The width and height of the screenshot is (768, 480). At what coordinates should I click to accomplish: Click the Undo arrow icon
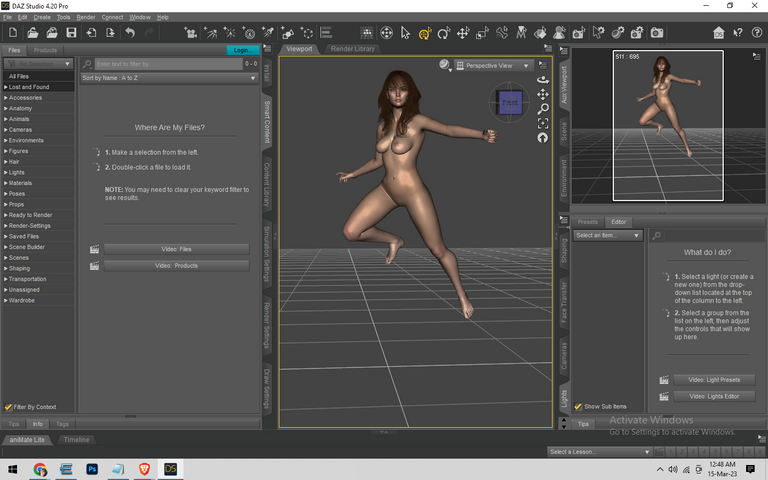click(130, 33)
